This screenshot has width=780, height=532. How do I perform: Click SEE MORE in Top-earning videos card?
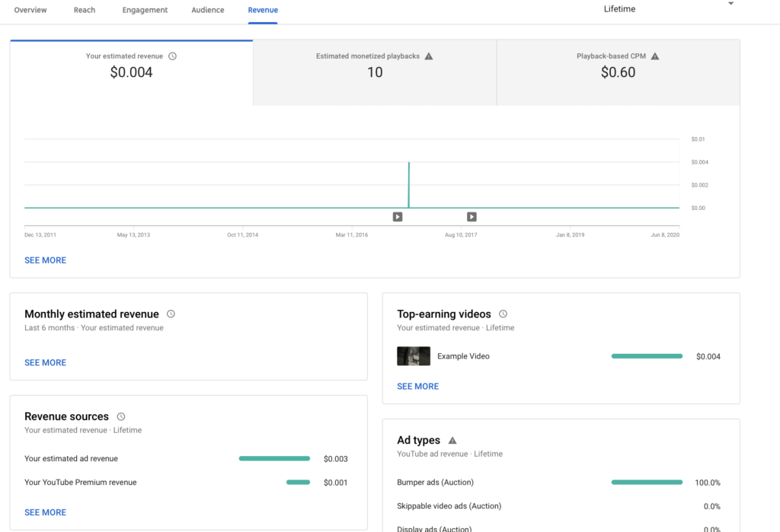(417, 387)
